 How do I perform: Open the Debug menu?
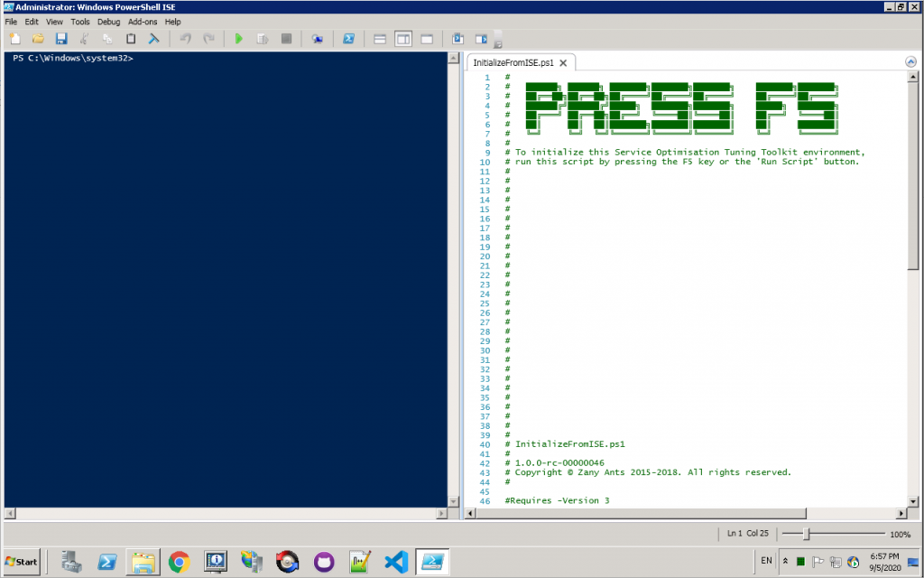click(x=108, y=22)
